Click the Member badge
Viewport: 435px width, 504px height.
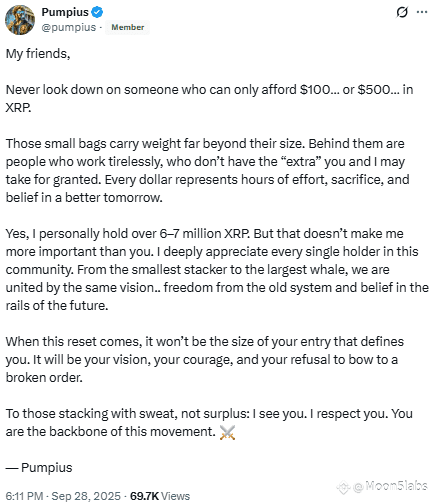coord(128,27)
